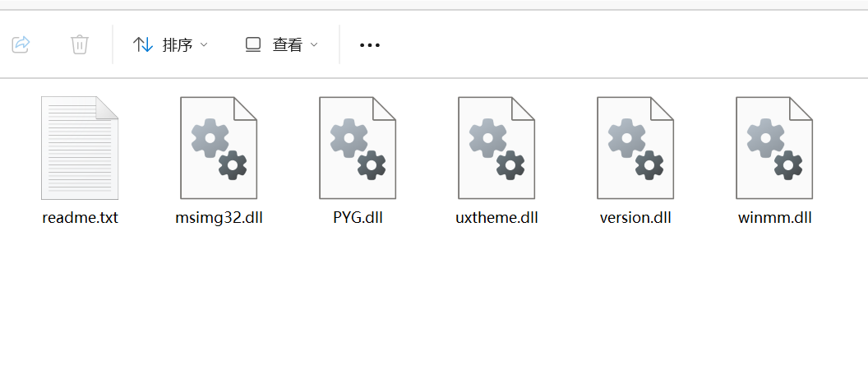The width and height of the screenshot is (868, 375).
Task: Click the PYG.dll filename label
Action: 358,218
